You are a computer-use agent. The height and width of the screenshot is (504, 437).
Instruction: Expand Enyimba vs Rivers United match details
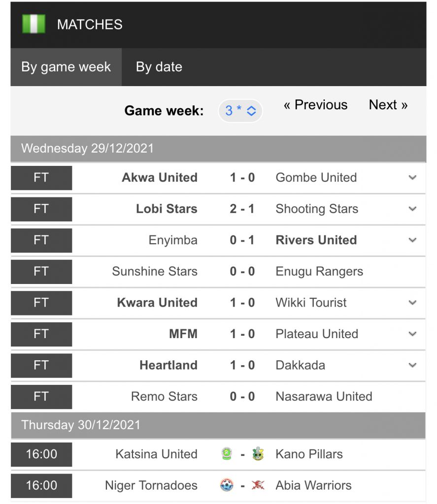click(412, 240)
